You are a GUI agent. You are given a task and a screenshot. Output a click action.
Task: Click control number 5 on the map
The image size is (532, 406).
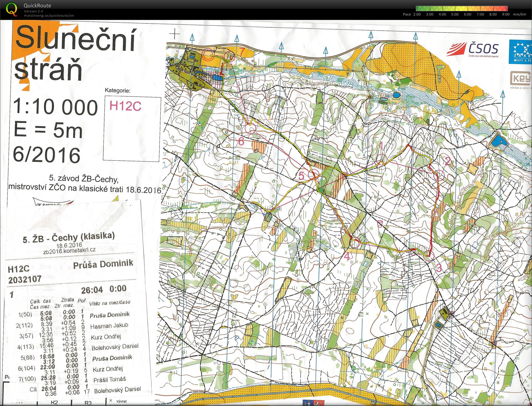coord(301,176)
